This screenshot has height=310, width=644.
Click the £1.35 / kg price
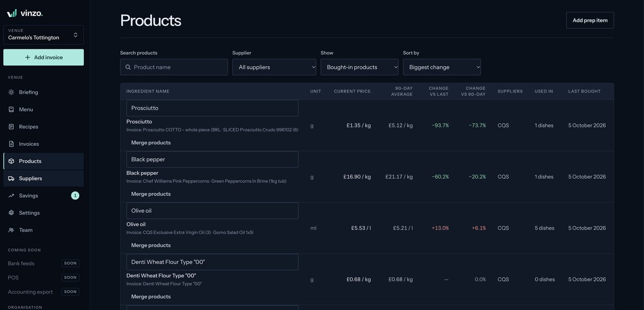point(358,125)
